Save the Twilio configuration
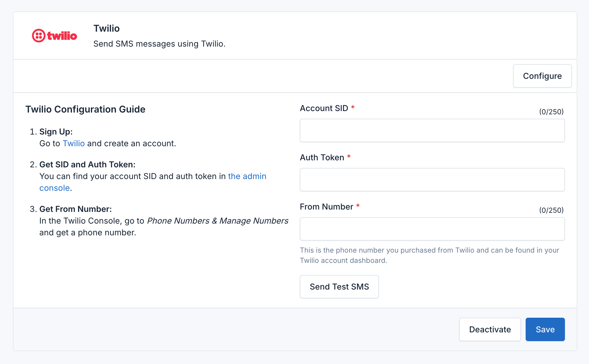The image size is (589, 364). (x=545, y=329)
